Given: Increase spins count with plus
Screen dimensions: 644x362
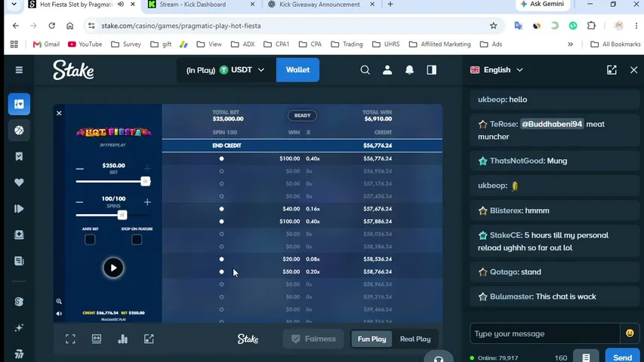Looking at the screenshot, I should click(147, 202).
